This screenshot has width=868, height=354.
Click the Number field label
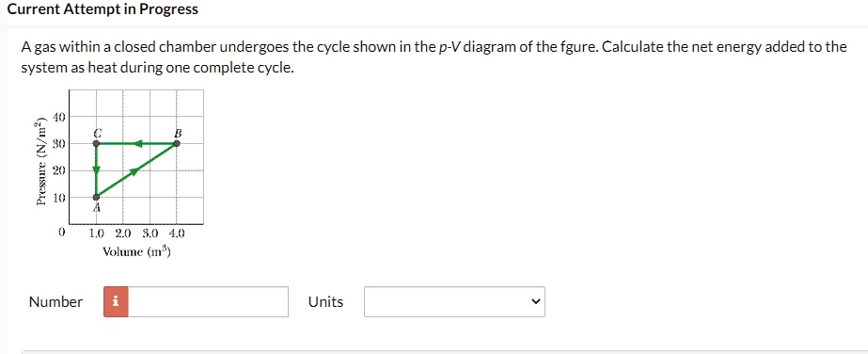(55, 302)
